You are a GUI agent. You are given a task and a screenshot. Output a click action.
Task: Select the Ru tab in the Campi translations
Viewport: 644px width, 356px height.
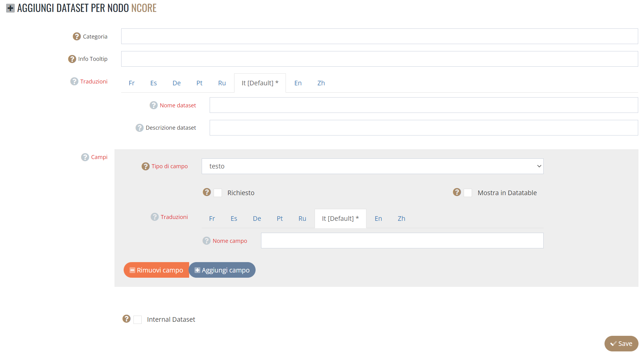tap(302, 219)
